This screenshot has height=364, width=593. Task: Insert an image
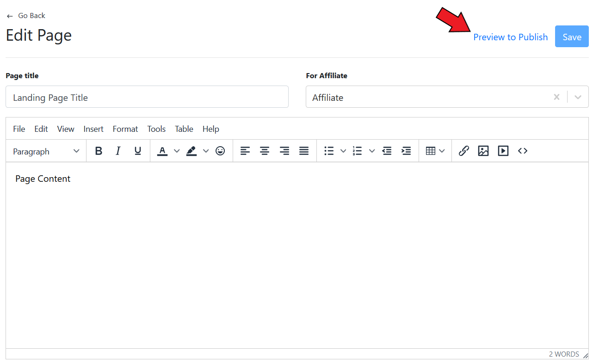(483, 151)
